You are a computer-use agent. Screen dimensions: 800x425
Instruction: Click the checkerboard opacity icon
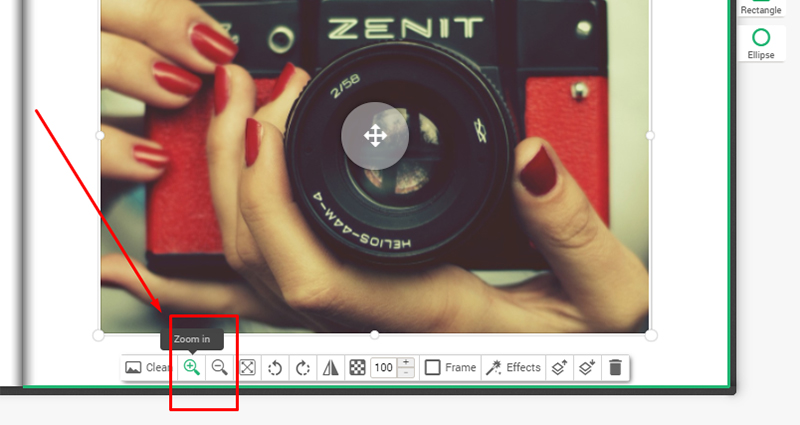(357, 367)
